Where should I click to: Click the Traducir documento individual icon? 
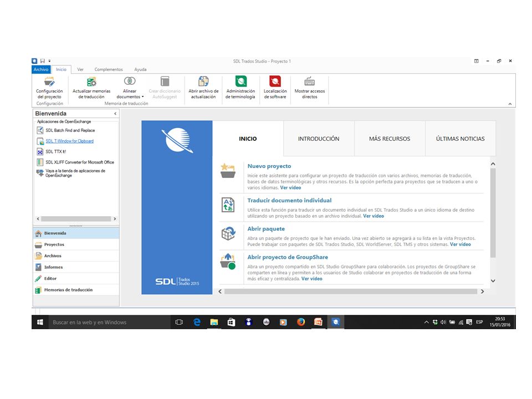228,205
